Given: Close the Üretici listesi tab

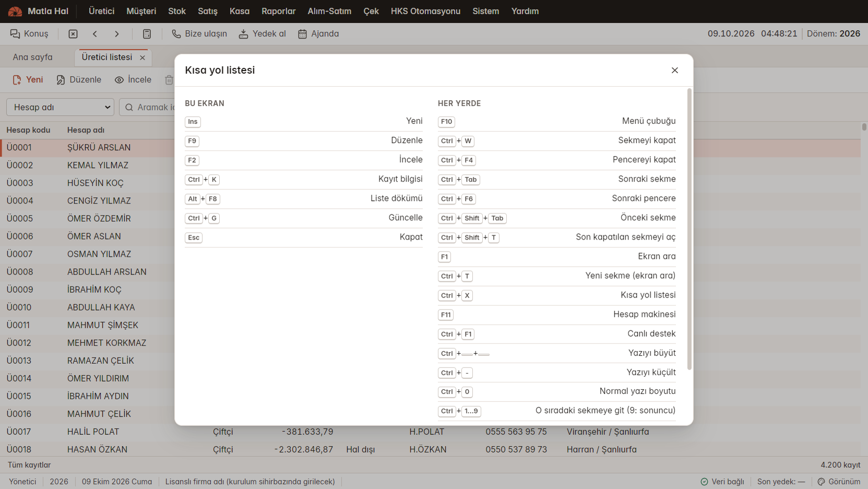Looking at the screenshot, I should click(142, 57).
